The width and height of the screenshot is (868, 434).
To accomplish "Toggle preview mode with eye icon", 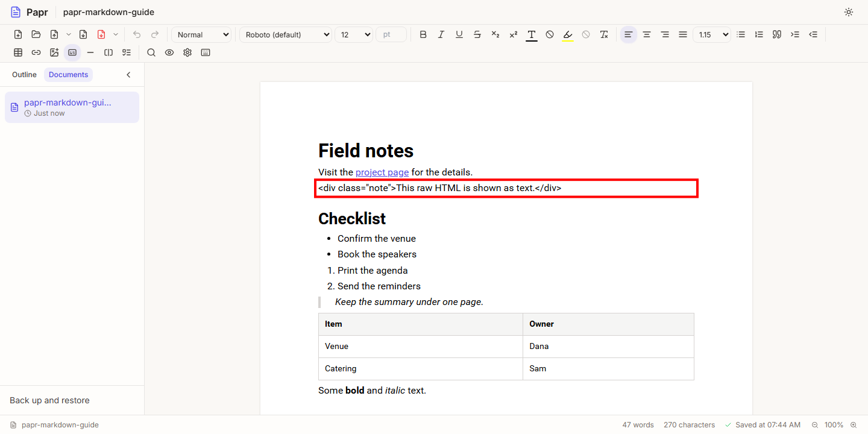I will click(x=169, y=52).
